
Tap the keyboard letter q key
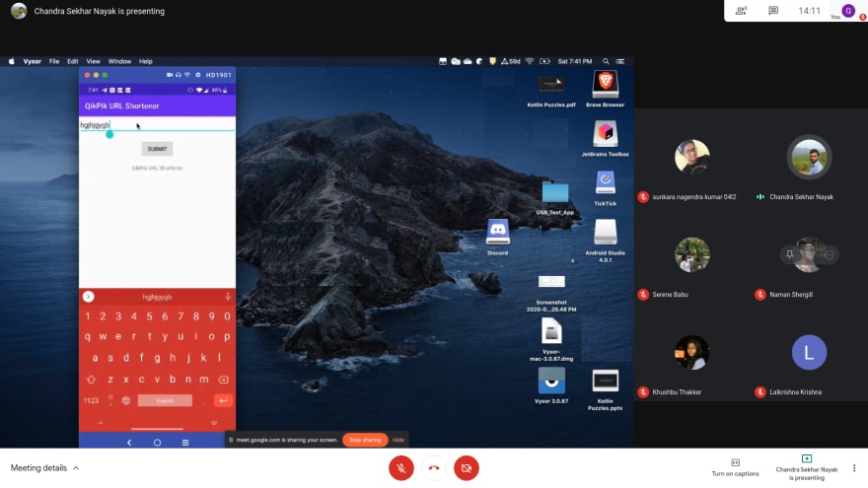88,336
